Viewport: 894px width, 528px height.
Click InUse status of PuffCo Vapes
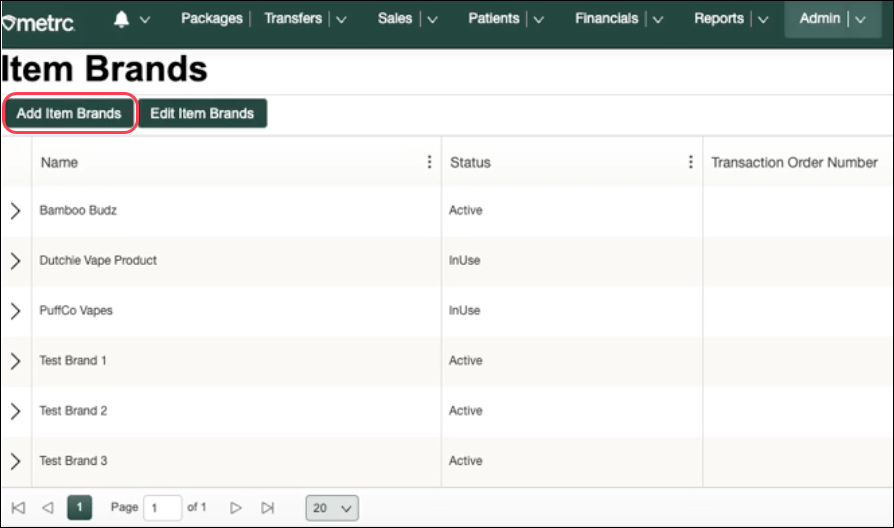pyautogui.click(x=464, y=311)
